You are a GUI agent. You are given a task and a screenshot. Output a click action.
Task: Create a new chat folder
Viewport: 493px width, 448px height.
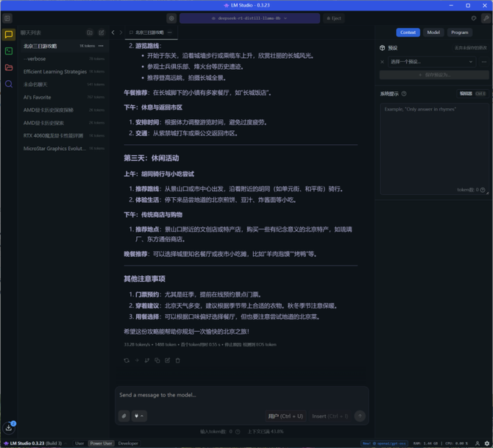coord(90,33)
